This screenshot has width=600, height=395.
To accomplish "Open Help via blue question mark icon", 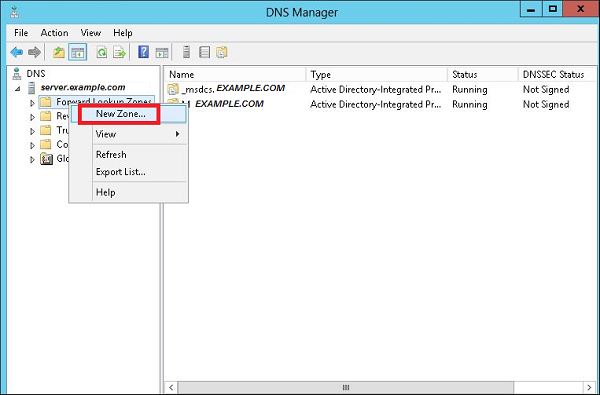I will 143,52.
